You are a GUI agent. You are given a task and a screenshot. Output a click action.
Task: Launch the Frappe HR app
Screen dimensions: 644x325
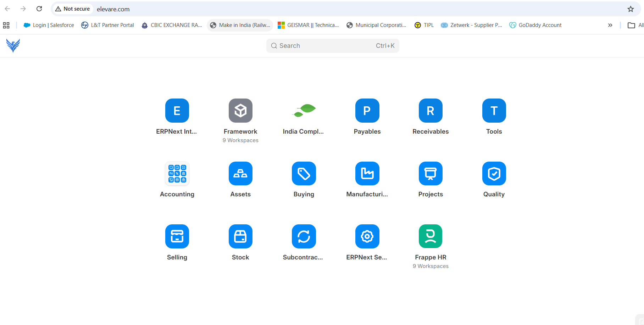pos(431,236)
